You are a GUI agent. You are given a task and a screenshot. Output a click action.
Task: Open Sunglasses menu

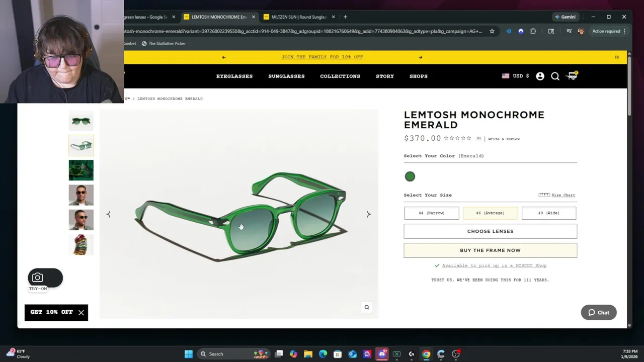(286, 76)
